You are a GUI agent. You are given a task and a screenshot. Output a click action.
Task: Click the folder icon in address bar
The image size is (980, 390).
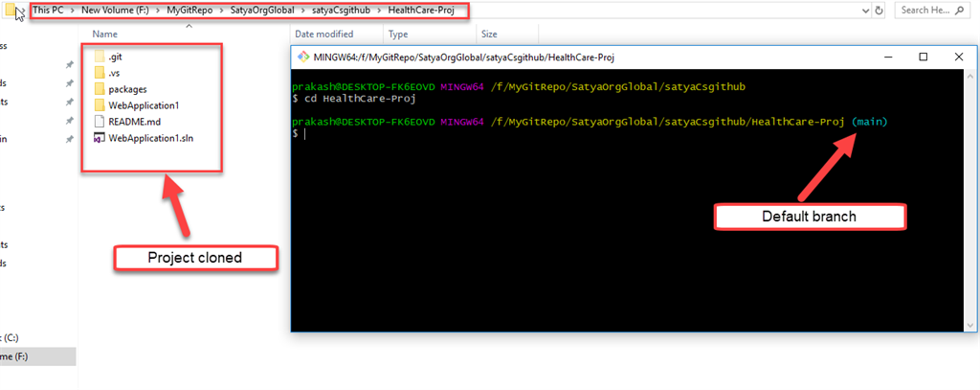[10, 11]
